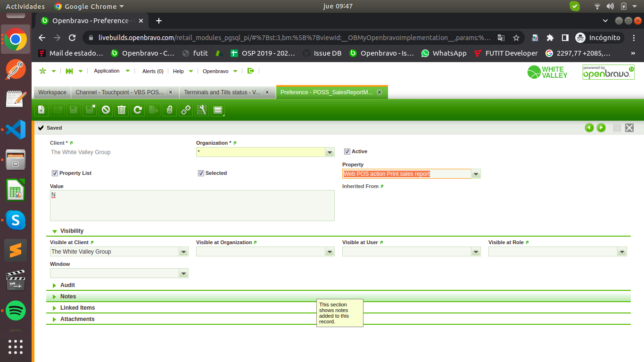The width and height of the screenshot is (644, 362).
Task: Open the wrench customize form icon
Action: click(x=202, y=110)
